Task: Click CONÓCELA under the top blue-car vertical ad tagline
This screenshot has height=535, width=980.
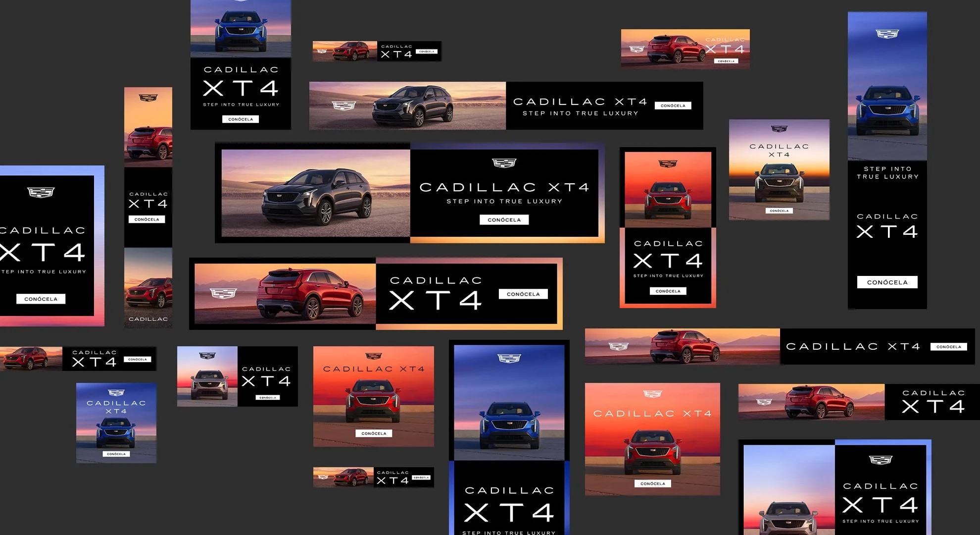Action: tap(241, 119)
